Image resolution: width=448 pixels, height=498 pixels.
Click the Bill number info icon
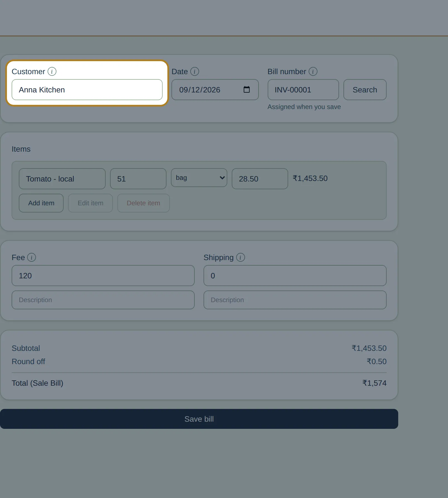click(313, 71)
